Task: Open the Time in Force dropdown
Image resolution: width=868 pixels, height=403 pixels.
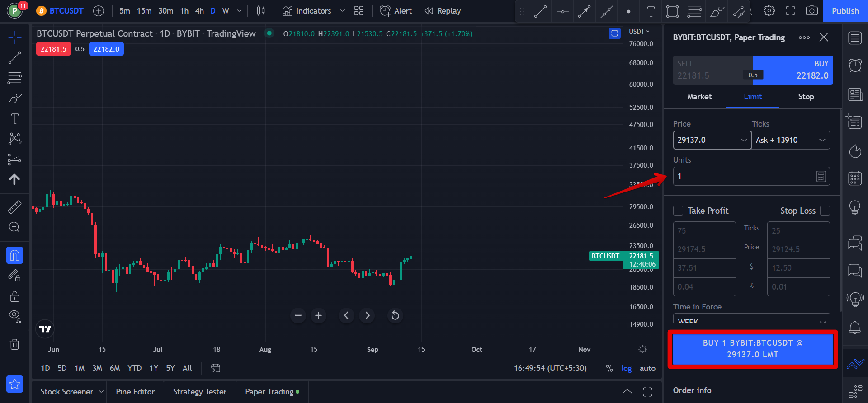Action: click(x=751, y=319)
